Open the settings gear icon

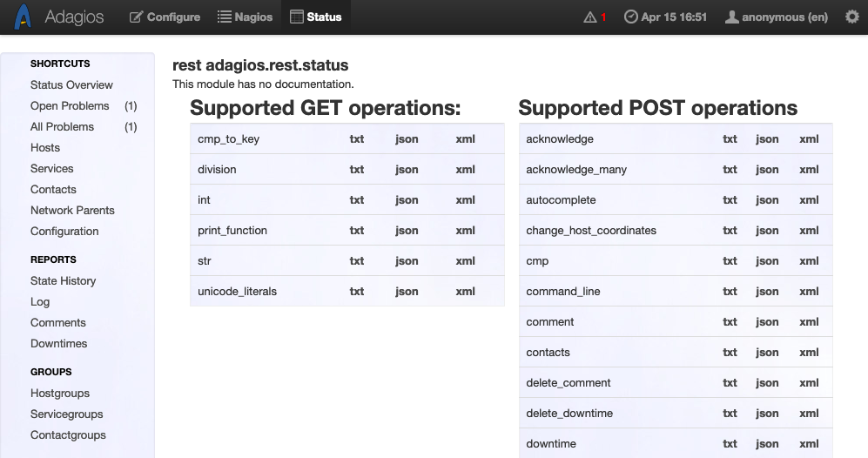pos(851,17)
